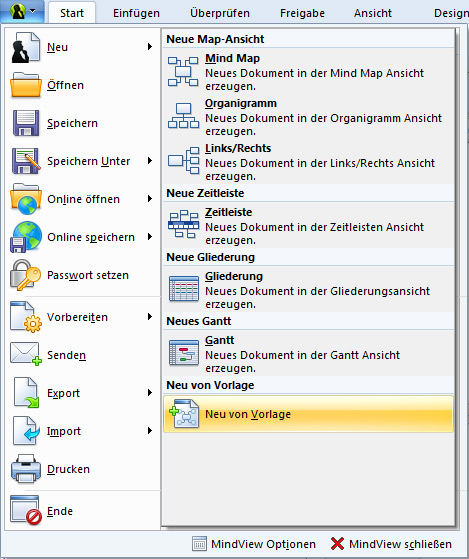This screenshot has width=469, height=559.
Task: Click MindView schließen button
Action: click(391, 544)
